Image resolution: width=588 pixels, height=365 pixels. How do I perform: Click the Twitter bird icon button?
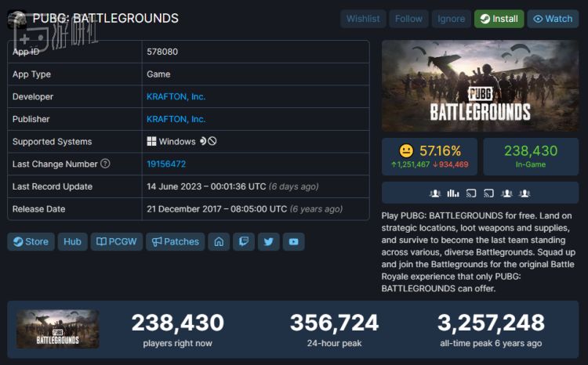tap(268, 242)
